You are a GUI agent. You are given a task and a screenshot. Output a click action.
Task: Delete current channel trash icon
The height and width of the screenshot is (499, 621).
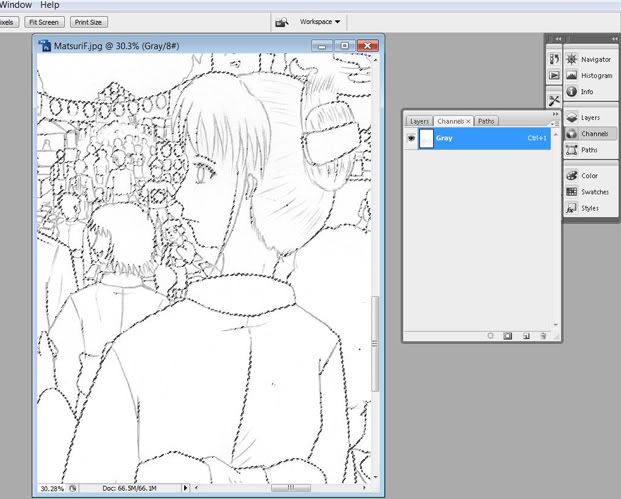pyautogui.click(x=543, y=336)
